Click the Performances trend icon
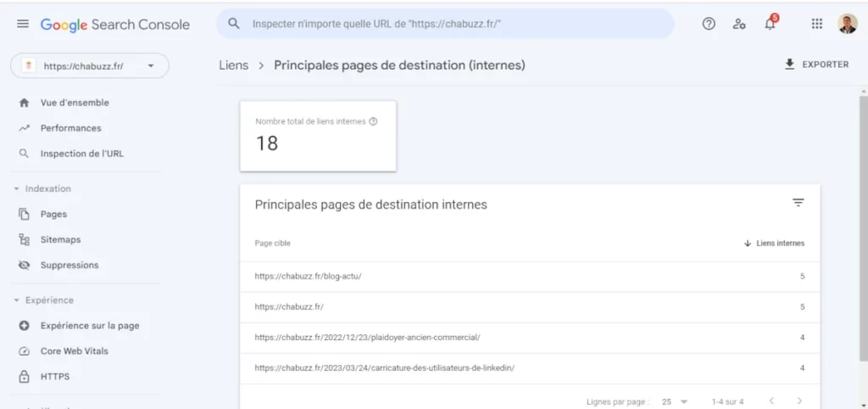The width and height of the screenshot is (868, 409). [x=23, y=128]
